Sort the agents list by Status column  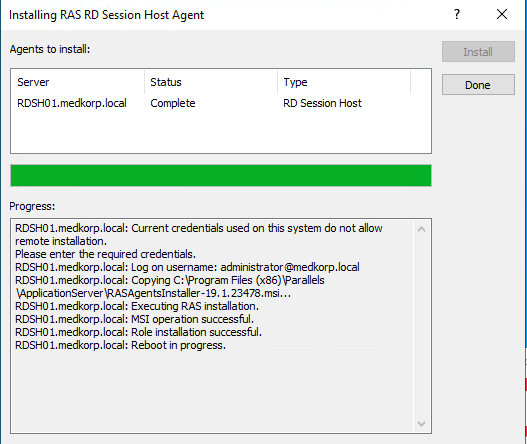[211, 82]
